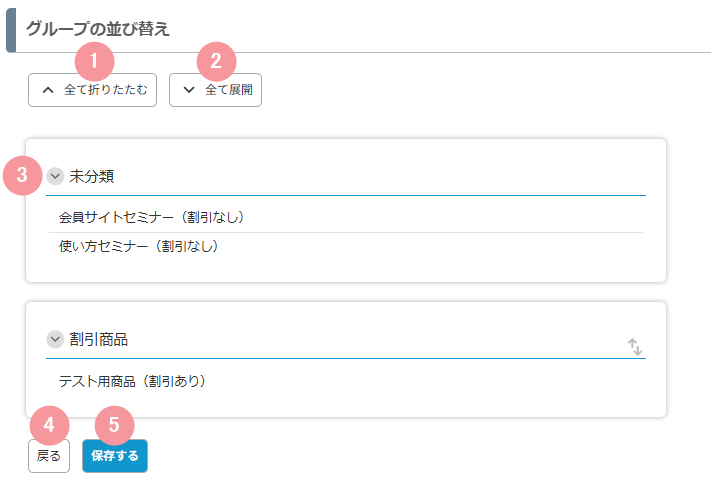Save the order with 保存する

click(x=115, y=456)
